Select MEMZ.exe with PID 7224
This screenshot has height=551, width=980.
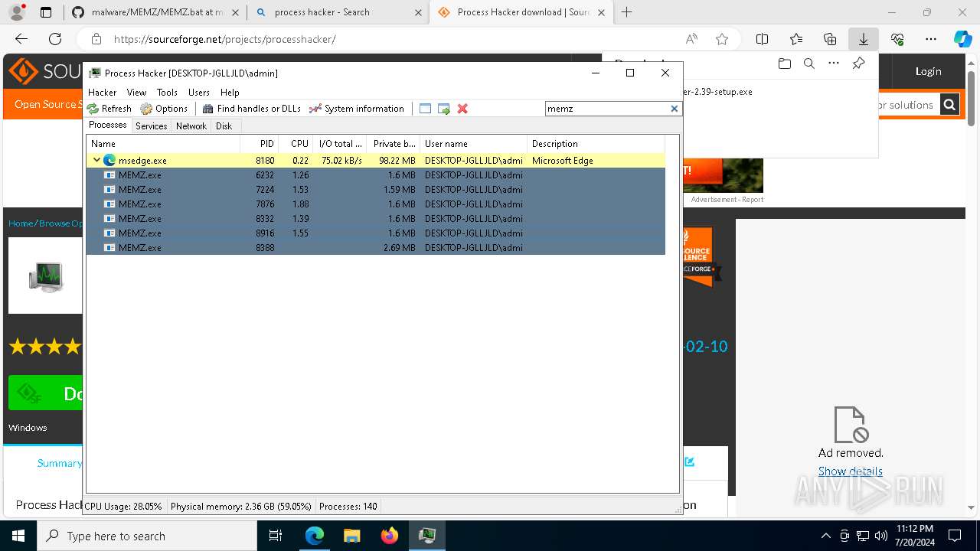point(375,190)
